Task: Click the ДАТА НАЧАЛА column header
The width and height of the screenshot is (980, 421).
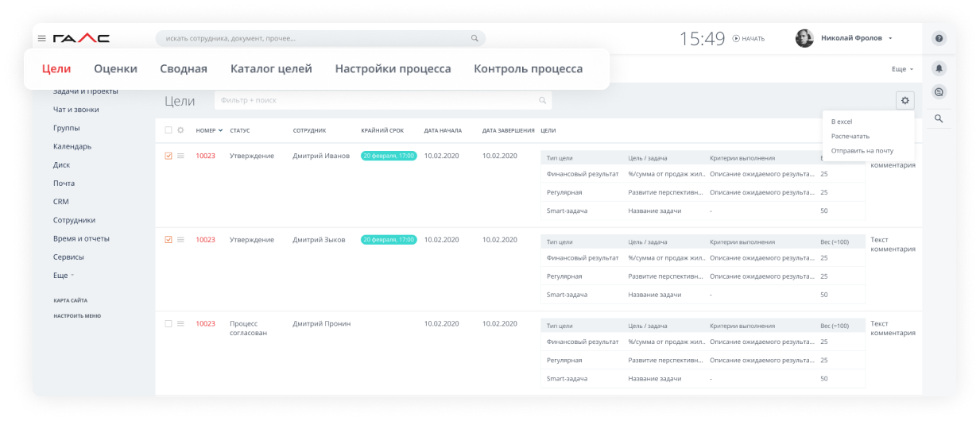Action: [x=443, y=130]
